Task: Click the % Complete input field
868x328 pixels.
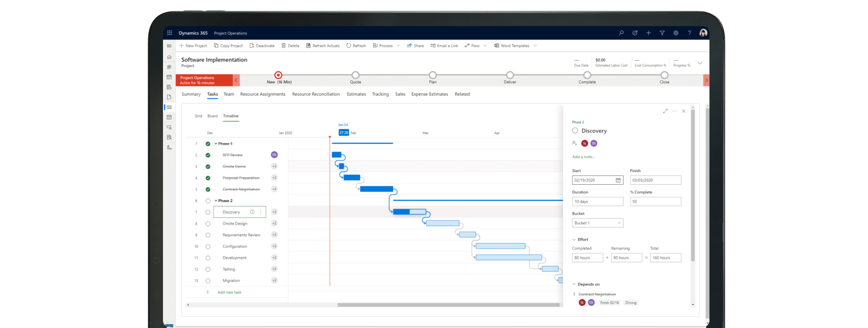Action: pos(655,202)
